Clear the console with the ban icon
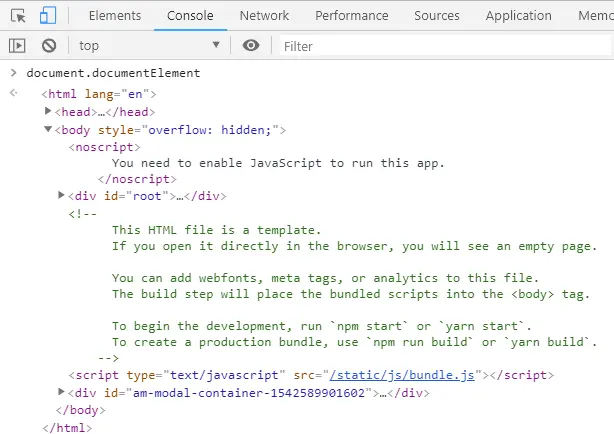This screenshot has width=614, height=434. [x=49, y=46]
